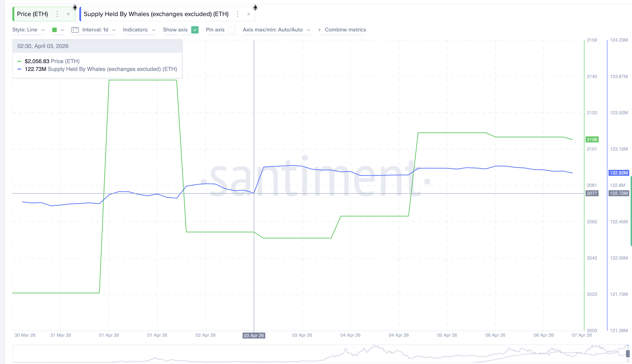Click Combine metrics button
Screen dimensions: 632x364
pos(345,30)
